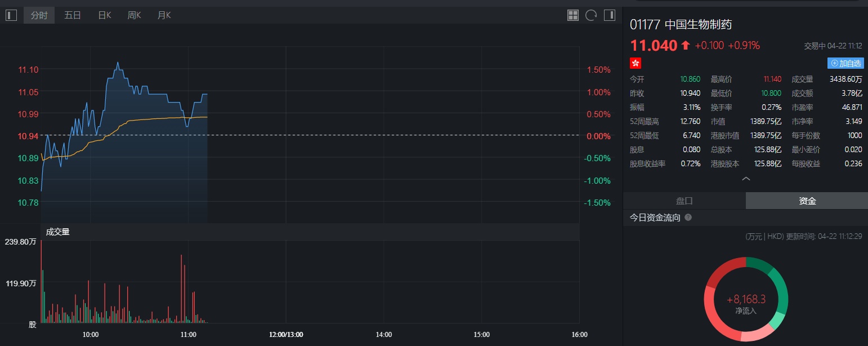Click the 成交量 indicator label

[x=58, y=232]
